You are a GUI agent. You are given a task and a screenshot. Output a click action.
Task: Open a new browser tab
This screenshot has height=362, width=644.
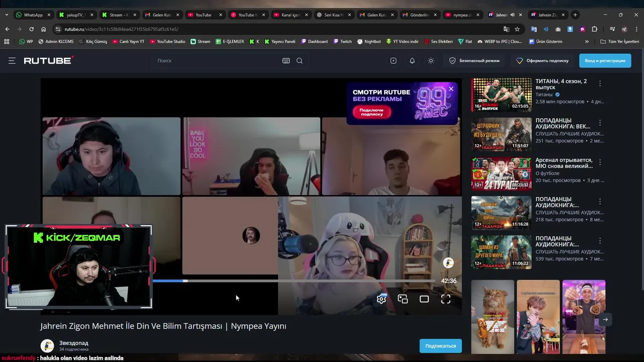[575, 15]
